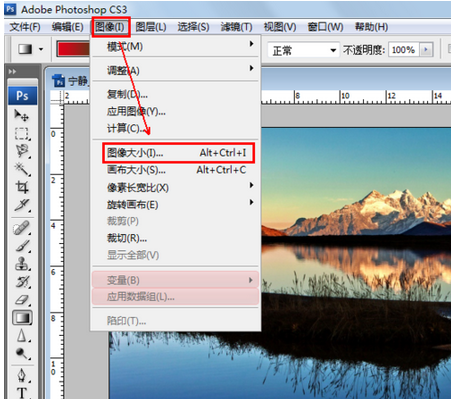451x399 pixels.
Task: Click the document tab Ps file icon
Action: pyautogui.click(x=59, y=80)
